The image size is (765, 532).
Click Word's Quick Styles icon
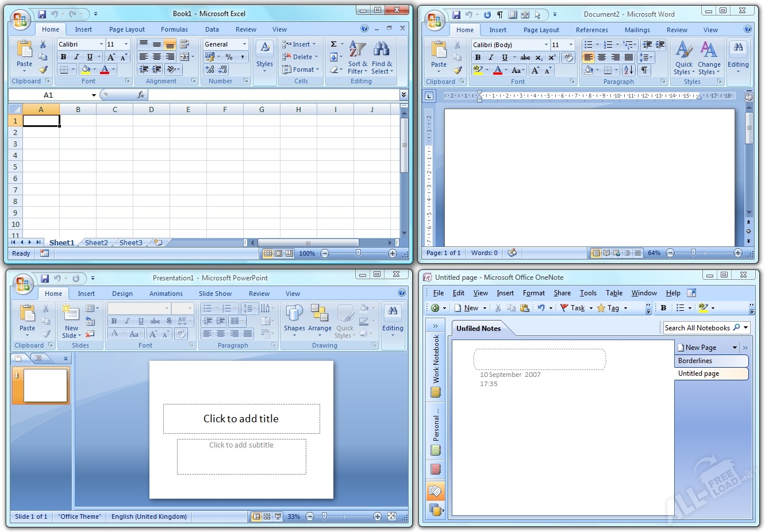coord(684,51)
